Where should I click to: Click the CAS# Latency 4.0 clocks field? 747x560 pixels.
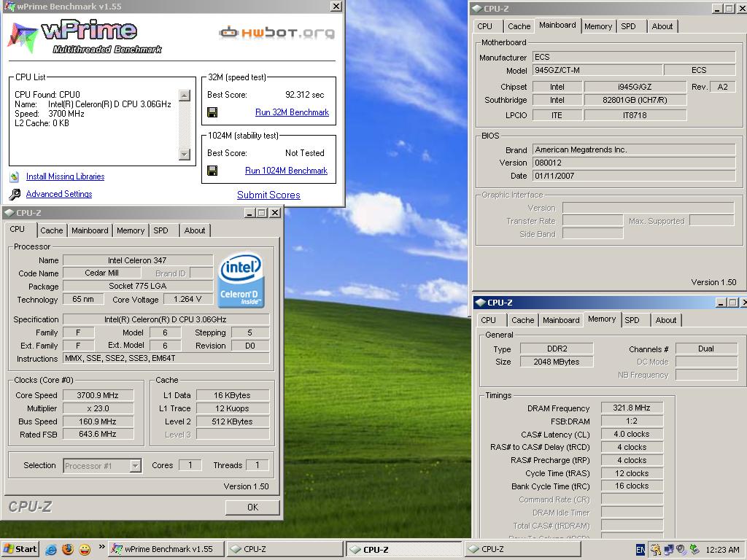(x=632, y=435)
